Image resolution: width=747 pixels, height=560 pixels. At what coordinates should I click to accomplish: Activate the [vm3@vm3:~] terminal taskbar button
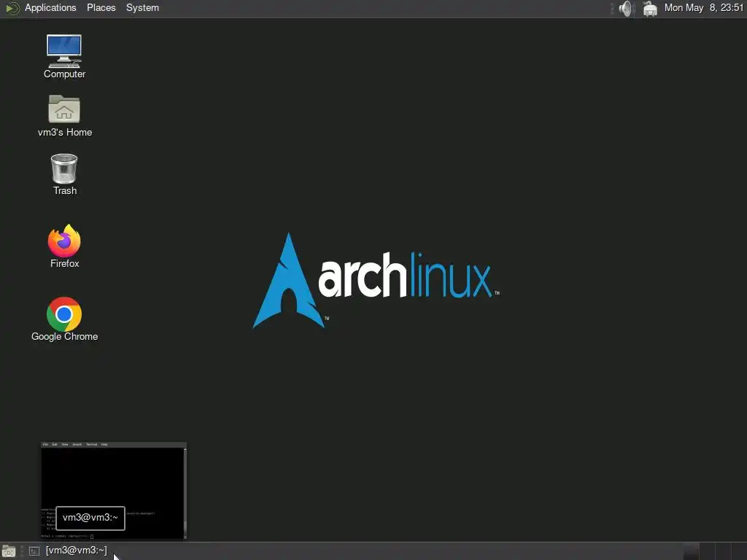(68, 551)
